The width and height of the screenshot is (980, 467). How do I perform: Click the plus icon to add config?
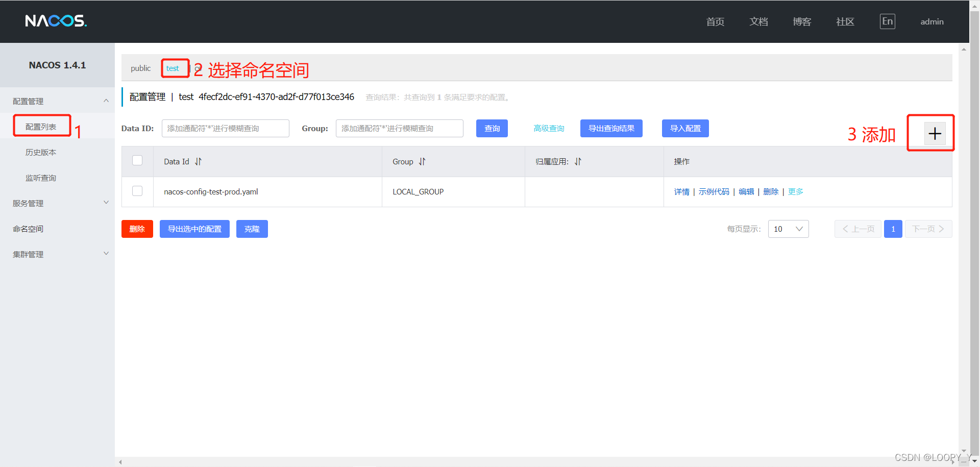pos(935,134)
